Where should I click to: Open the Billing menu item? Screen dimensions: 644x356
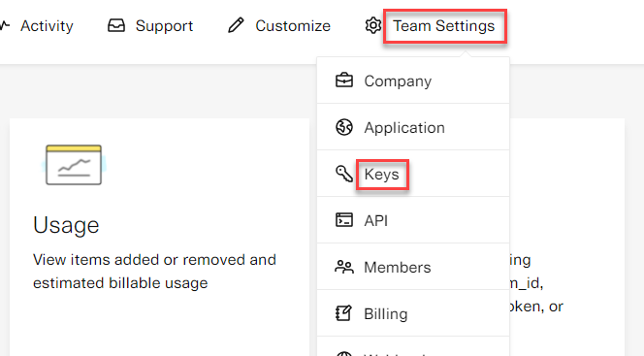coord(386,313)
